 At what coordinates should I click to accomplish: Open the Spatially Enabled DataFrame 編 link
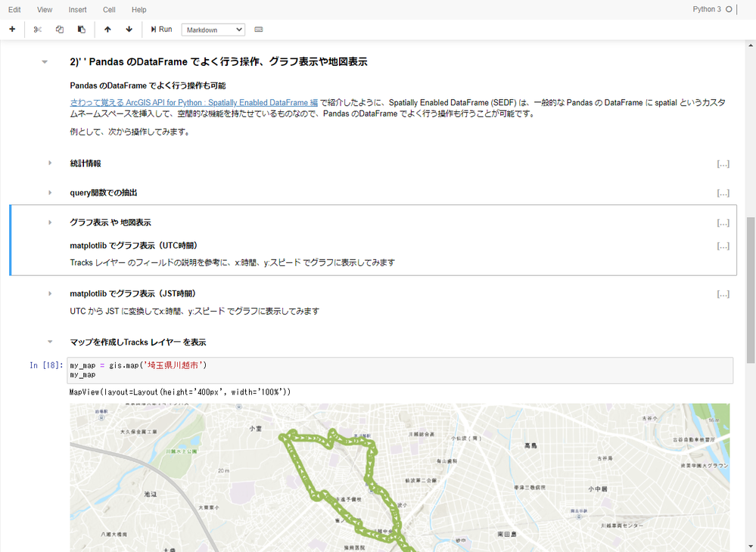[x=194, y=103]
